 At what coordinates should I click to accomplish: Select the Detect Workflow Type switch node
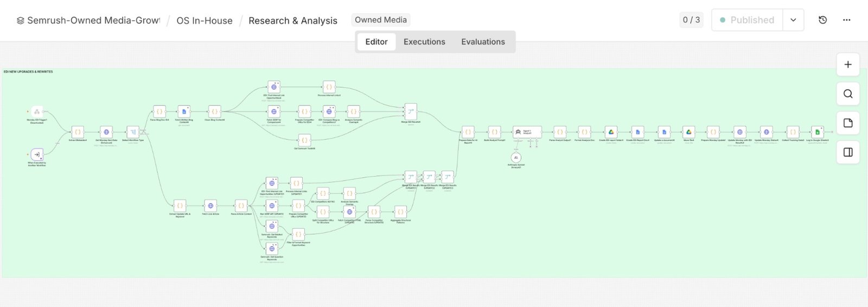pos(133,132)
